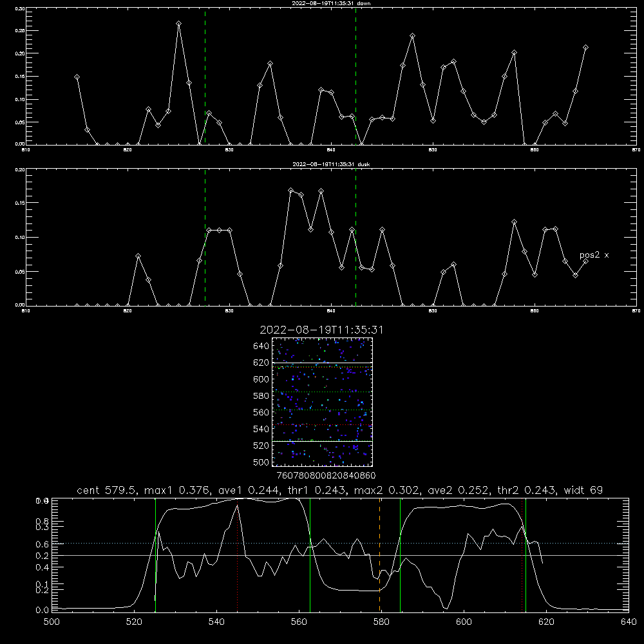Viewport: 644px width, 644px height.
Task: Click the red dotted line near 614
Action: tap(522, 554)
